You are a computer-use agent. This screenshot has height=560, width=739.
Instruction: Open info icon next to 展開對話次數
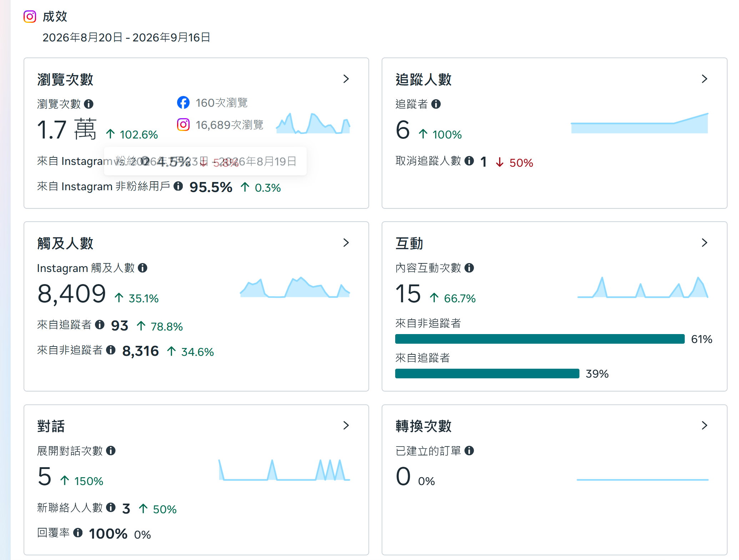point(111,450)
